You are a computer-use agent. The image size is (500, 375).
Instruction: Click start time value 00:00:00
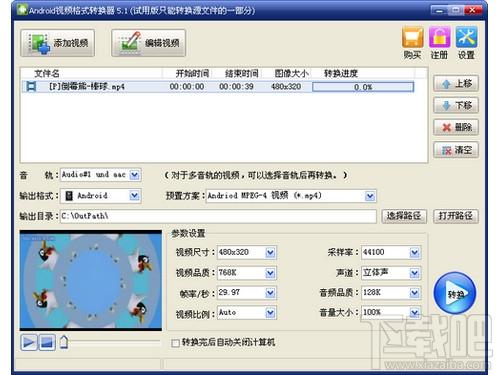(x=187, y=87)
